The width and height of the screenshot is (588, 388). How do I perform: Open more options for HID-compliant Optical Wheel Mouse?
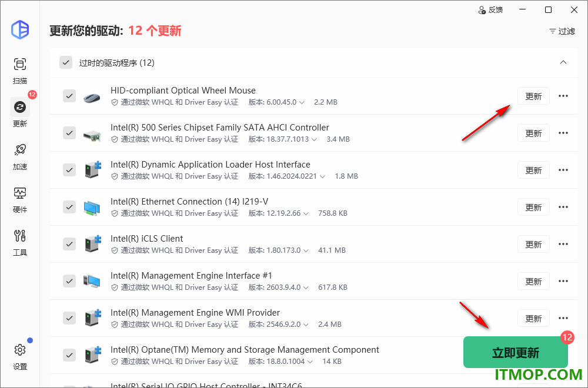pos(563,96)
